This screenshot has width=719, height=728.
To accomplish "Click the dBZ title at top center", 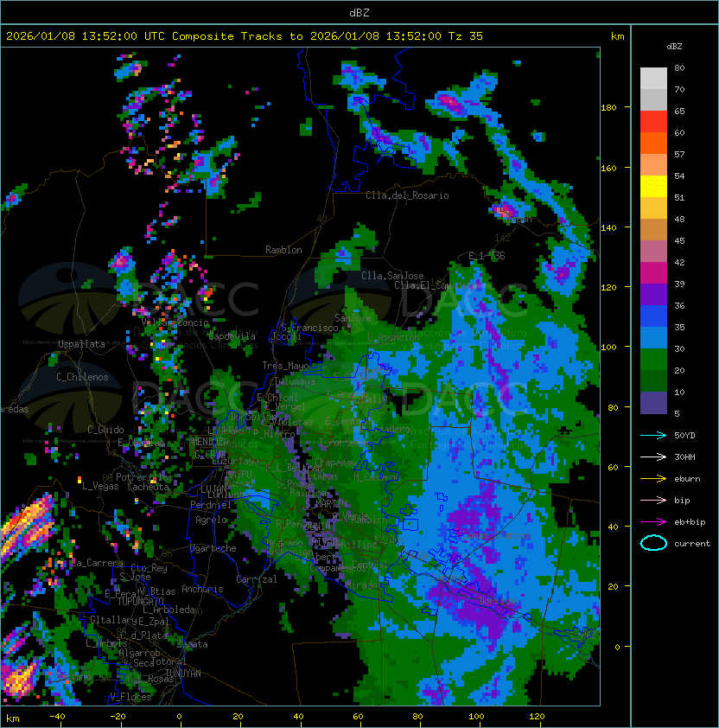I will pos(359,13).
